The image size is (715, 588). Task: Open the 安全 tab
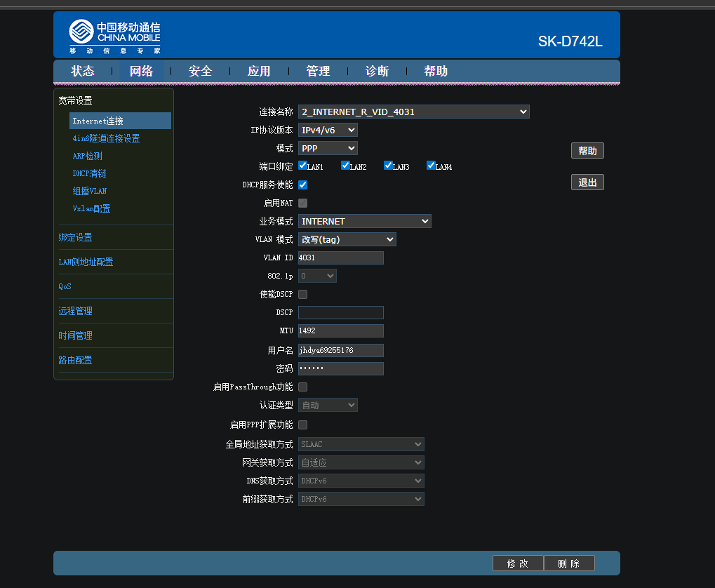point(201,71)
